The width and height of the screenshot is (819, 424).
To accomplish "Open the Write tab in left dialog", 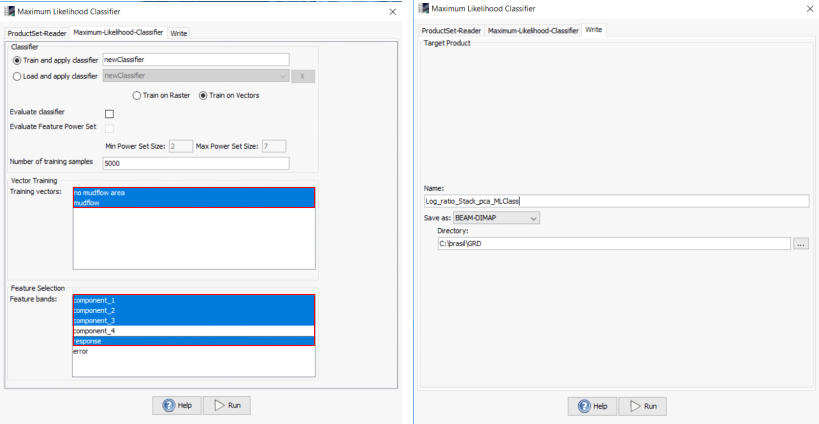I will [178, 33].
